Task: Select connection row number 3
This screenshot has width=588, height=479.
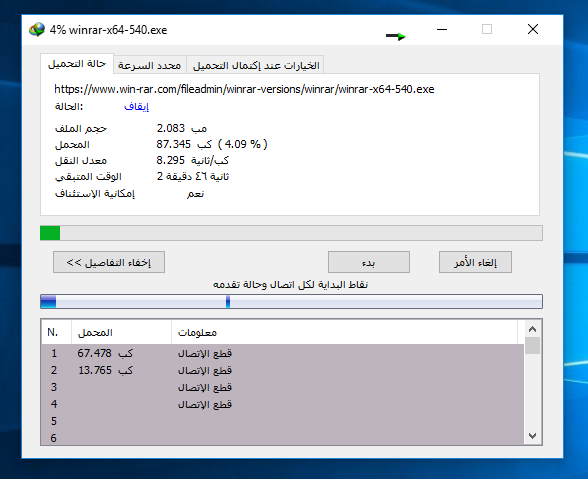Action: coord(283,387)
